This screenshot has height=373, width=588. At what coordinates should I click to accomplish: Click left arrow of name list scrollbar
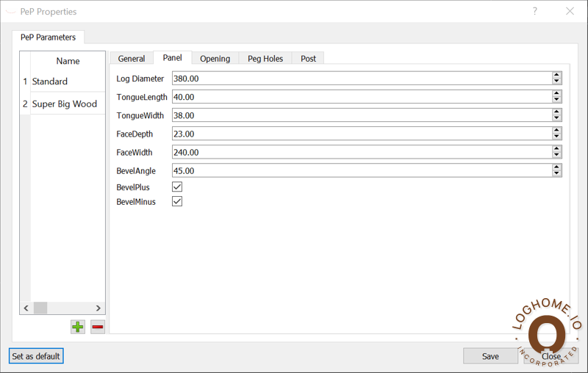pos(26,308)
